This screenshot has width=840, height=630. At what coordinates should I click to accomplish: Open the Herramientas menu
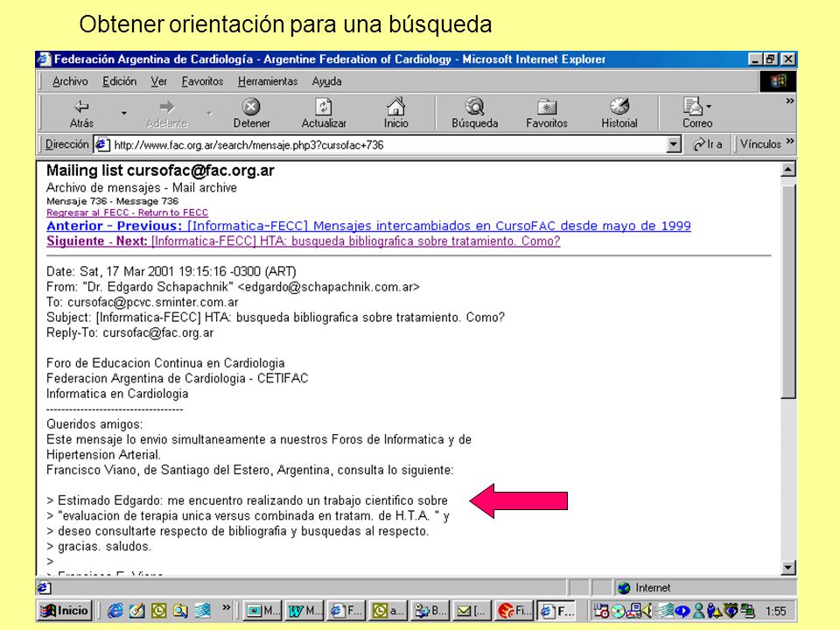pos(268,81)
